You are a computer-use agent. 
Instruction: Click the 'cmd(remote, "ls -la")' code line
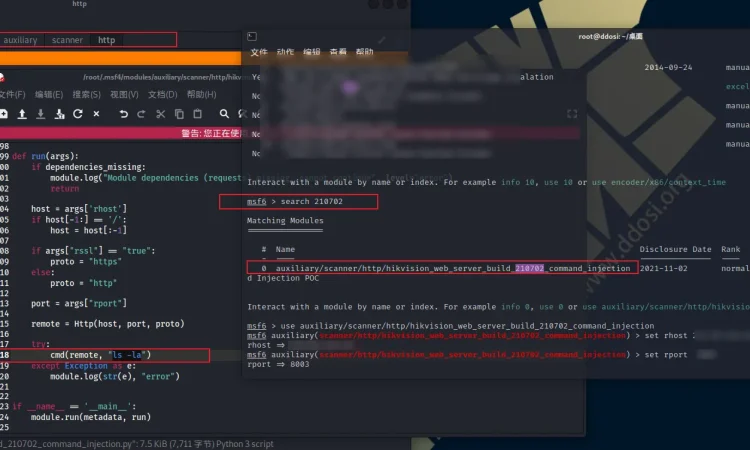pos(100,355)
